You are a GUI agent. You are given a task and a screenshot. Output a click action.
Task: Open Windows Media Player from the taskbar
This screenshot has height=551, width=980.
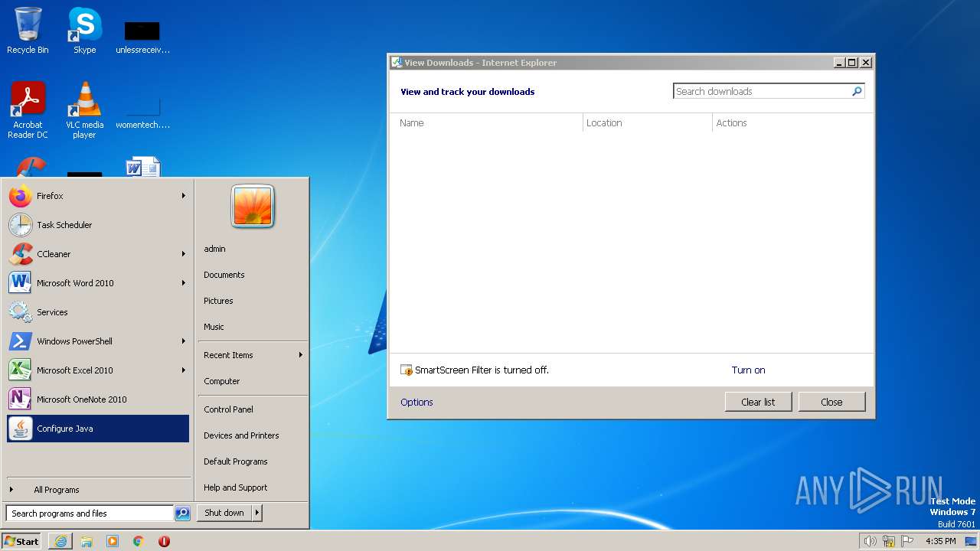(x=113, y=541)
